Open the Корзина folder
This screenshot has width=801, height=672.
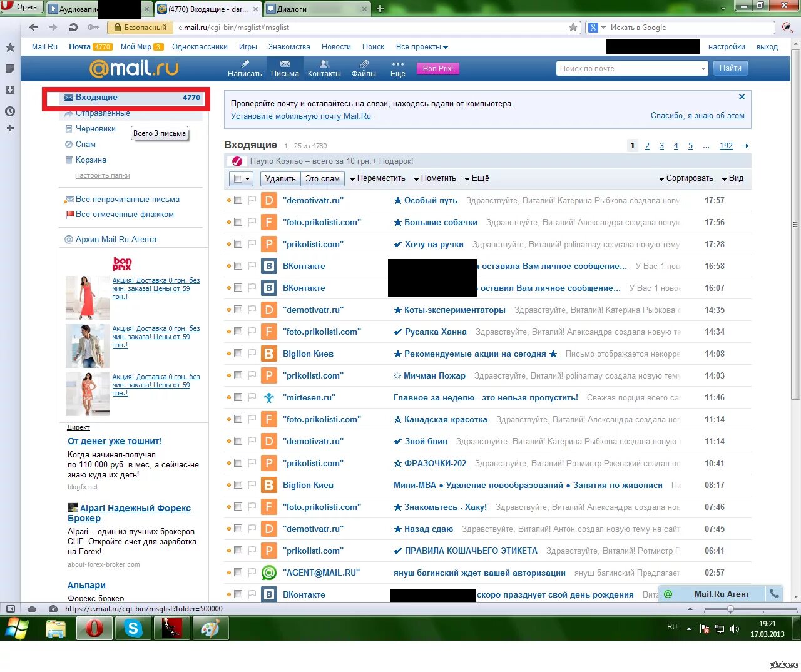click(x=91, y=160)
